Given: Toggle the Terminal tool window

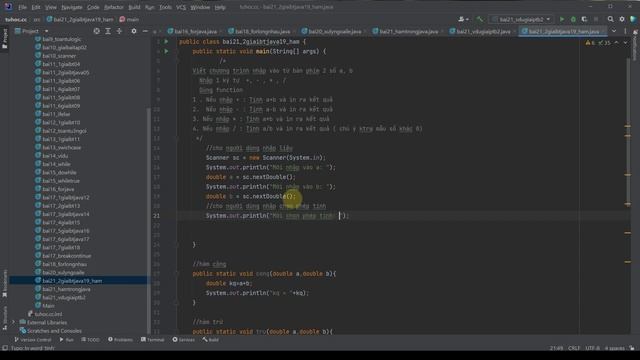Looking at the screenshot, I should [x=152, y=340].
